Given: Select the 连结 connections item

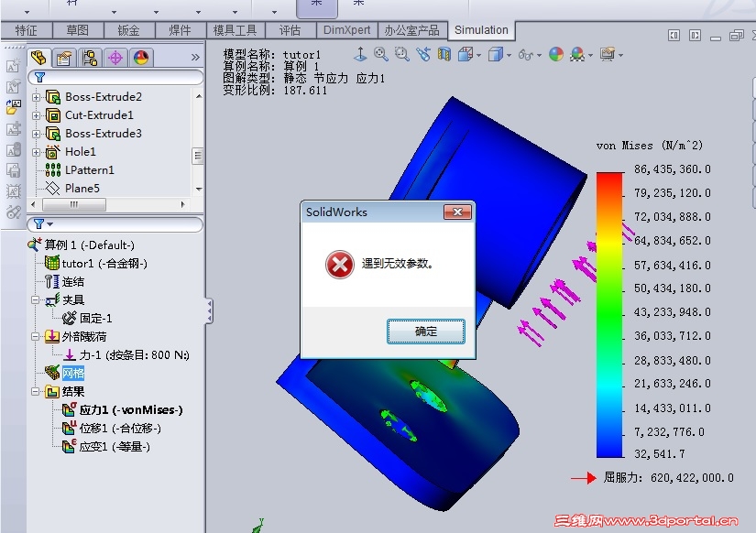Looking at the screenshot, I should pos(73,282).
